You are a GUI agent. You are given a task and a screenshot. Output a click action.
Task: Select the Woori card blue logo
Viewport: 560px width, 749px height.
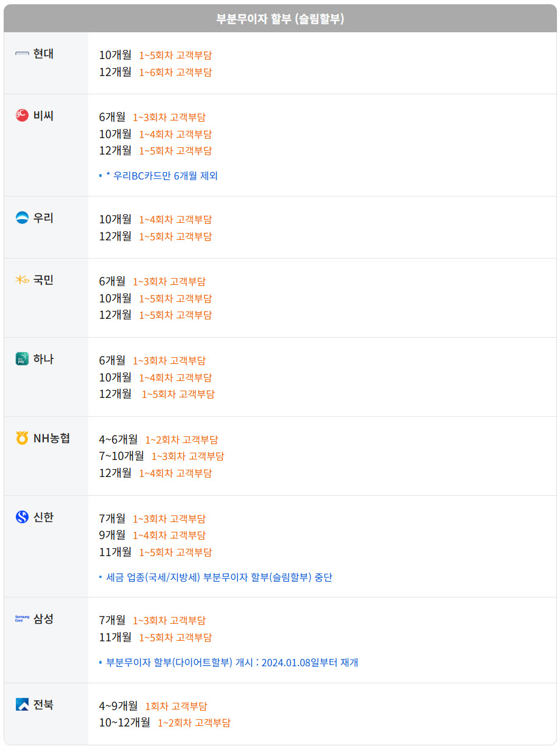pos(22,218)
